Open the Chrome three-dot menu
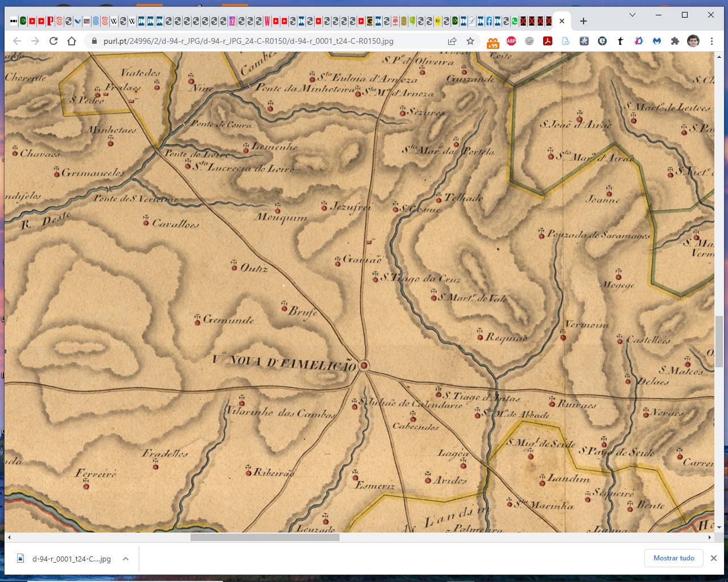Viewport: 728px width, 582px height. [x=712, y=41]
